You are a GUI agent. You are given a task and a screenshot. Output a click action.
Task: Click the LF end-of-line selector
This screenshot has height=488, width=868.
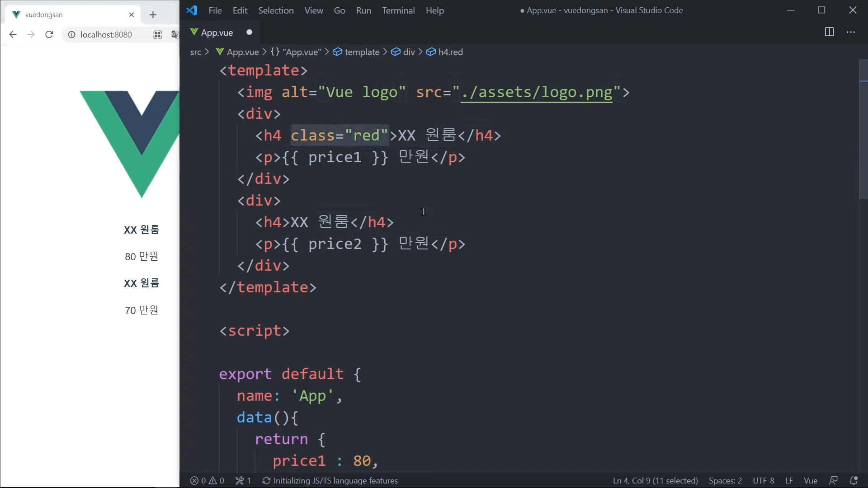[789, 480]
